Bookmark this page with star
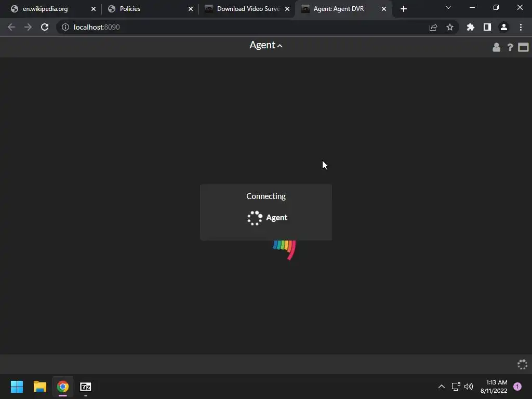 click(x=450, y=27)
